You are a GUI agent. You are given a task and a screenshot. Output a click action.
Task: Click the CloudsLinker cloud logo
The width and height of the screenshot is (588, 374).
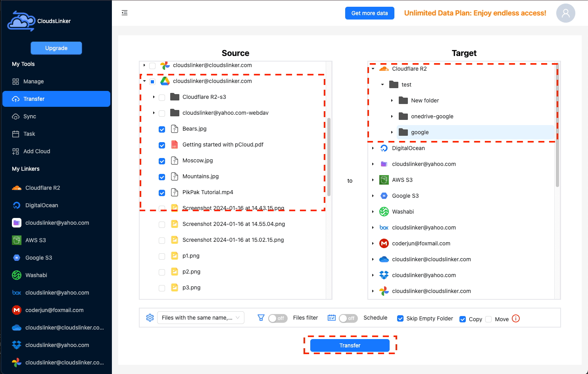[x=21, y=21]
